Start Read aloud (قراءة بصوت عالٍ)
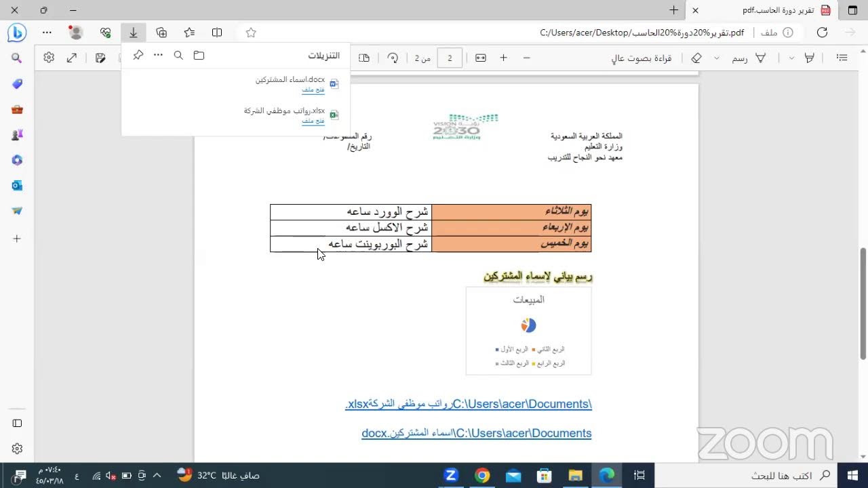 (x=642, y=58)
